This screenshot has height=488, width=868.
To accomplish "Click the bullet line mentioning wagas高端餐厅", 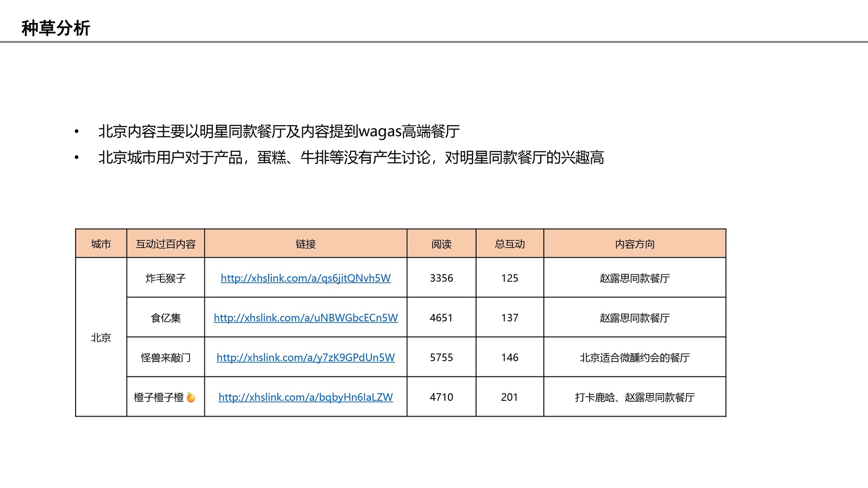I will click(279, 131).
